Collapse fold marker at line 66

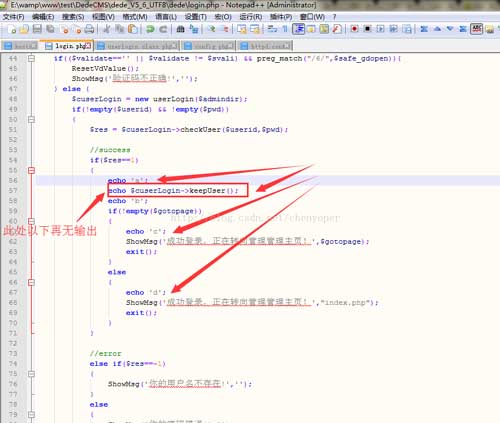31,282
